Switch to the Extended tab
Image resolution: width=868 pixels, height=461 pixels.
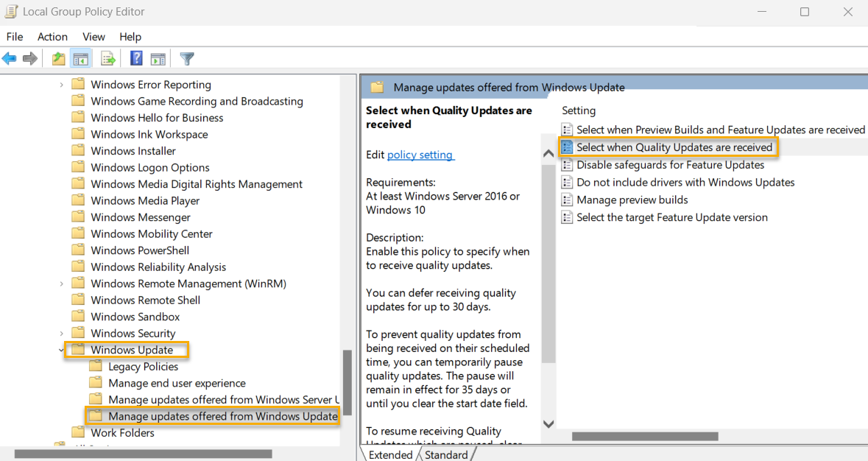(x=389, y=454)
